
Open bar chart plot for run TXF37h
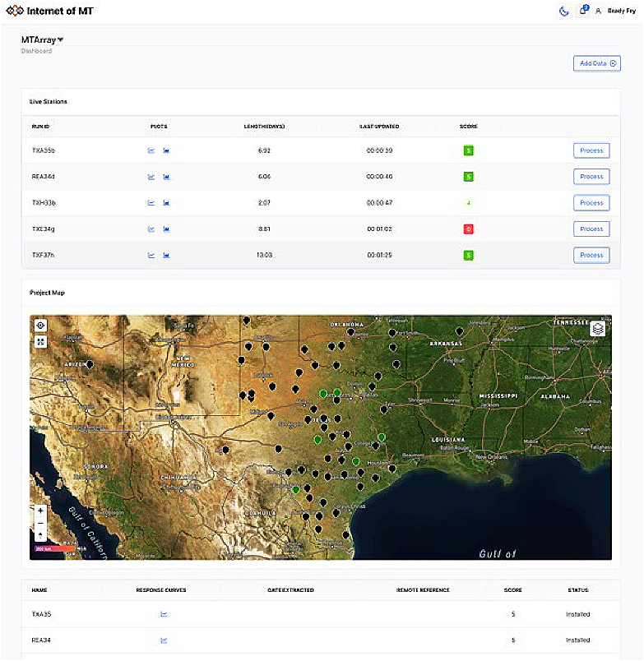click(x=167, y=255)
